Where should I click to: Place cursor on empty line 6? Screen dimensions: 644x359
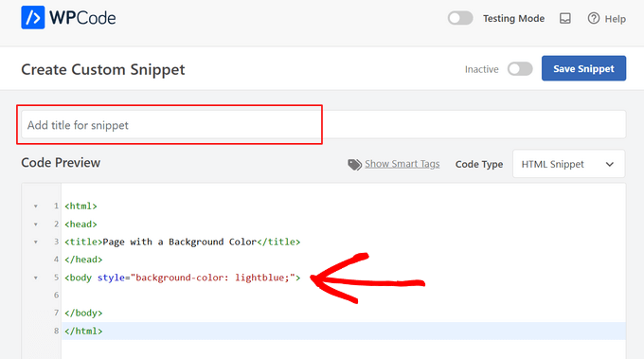point(344,296)
